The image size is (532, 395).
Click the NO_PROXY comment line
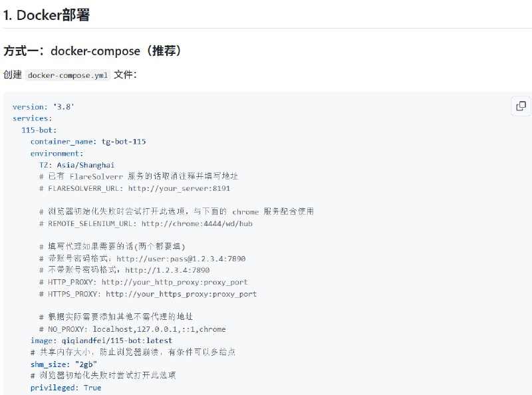click(132, 329)
